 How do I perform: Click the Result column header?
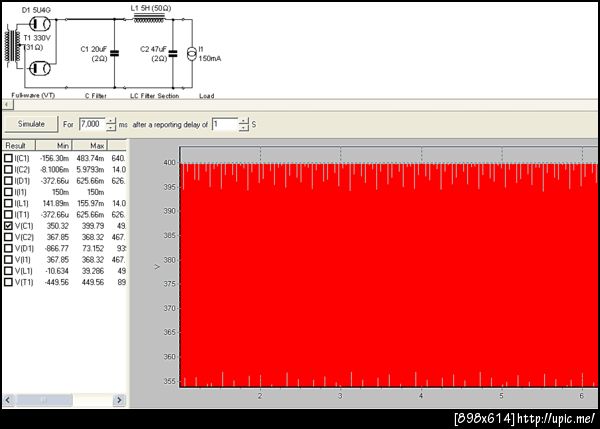point(19,145)
